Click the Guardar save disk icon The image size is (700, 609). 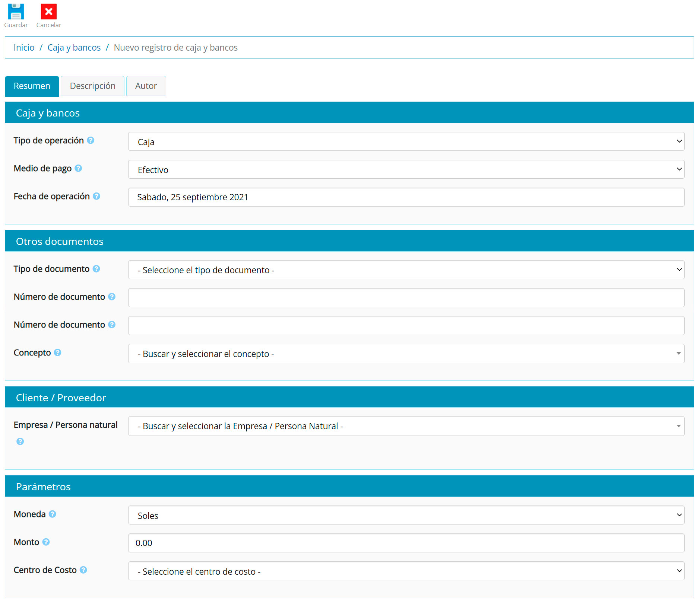point(16,12)
